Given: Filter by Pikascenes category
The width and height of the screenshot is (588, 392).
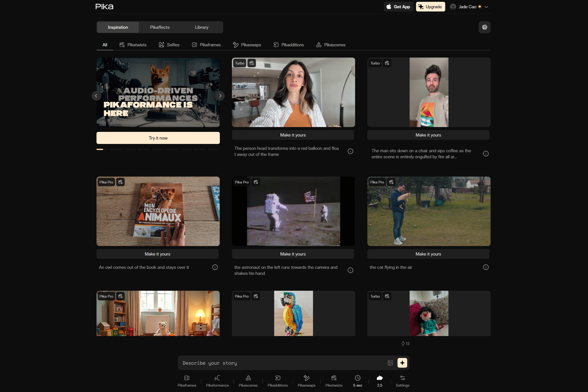Looking at the screenshot, I should tap(331, 45).
